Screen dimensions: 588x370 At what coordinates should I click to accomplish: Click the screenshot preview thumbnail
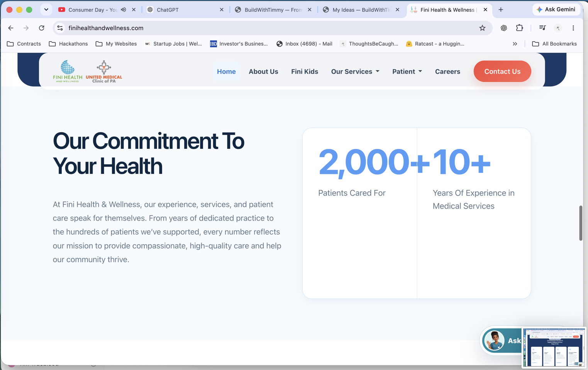(554, 347)
